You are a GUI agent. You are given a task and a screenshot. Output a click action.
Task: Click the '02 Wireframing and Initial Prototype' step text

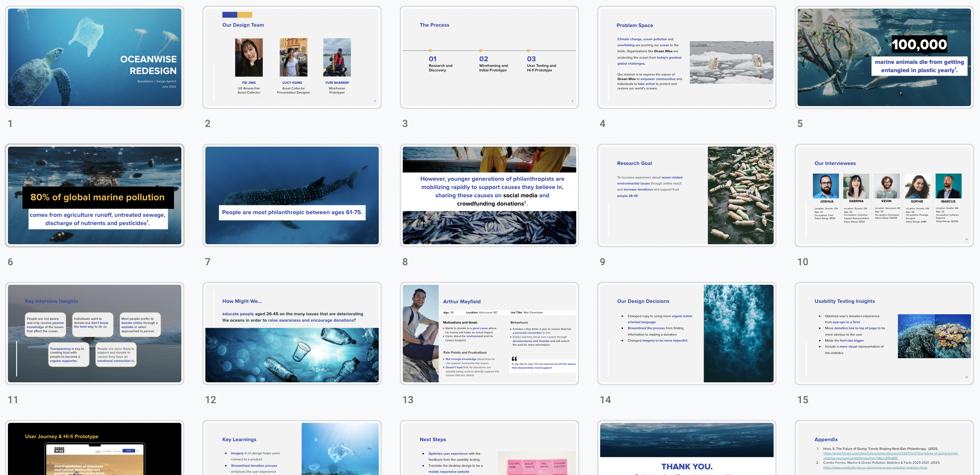click(493, 64)
